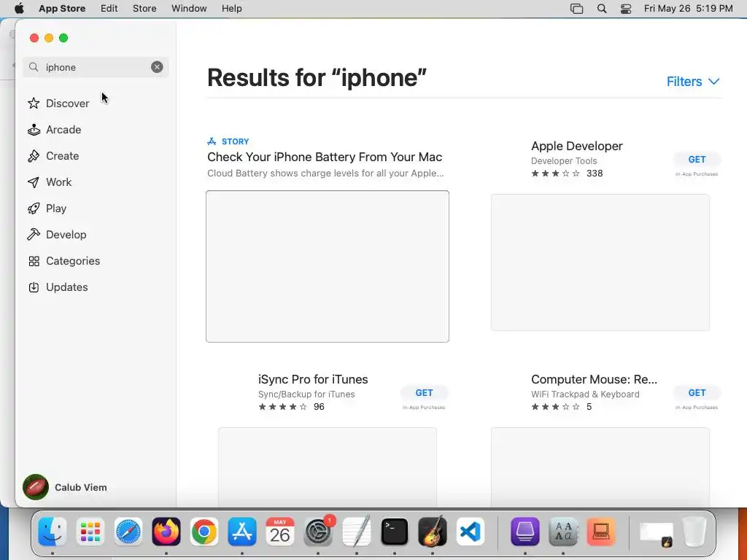Image resolution: width=747 pixels, height=560 pixels.
Task: Click Developer Tools category text
Action: (x=564, y=161)
